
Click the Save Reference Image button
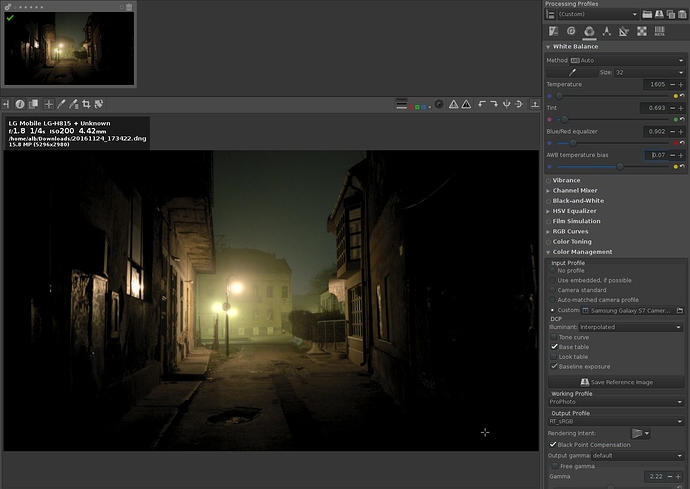616,382
